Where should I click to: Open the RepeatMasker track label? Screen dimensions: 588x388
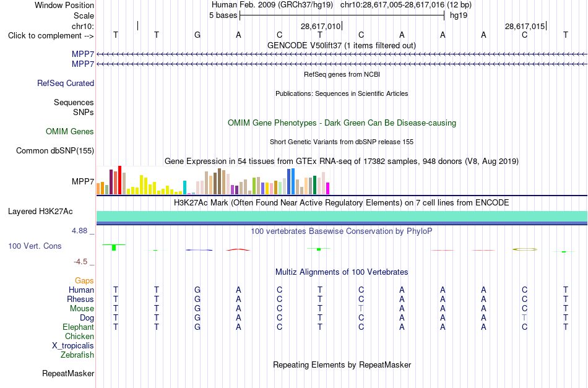(68, 373)
